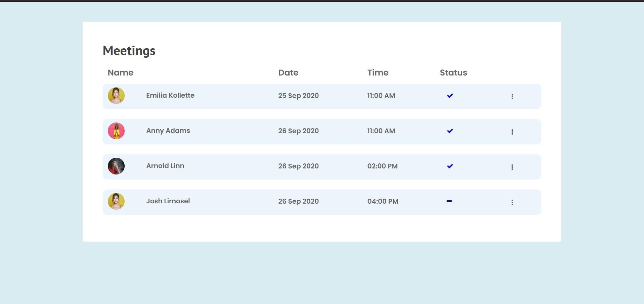
Task: Click the 04:00 PM time cell
Action: tap(383, 201)
